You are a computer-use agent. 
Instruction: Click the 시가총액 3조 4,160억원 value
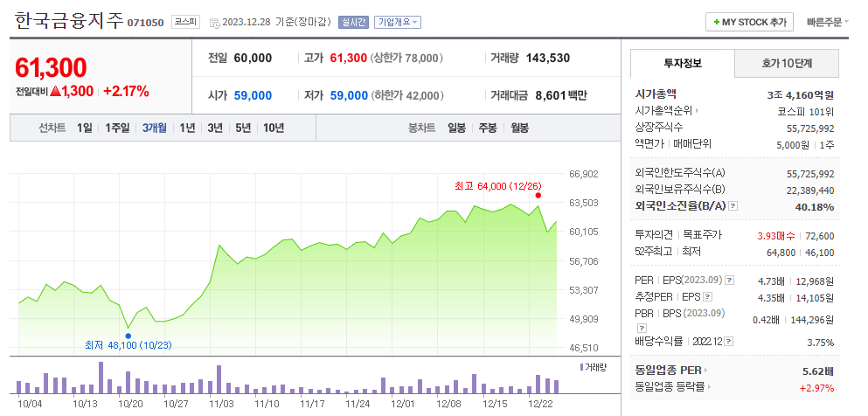801,95
